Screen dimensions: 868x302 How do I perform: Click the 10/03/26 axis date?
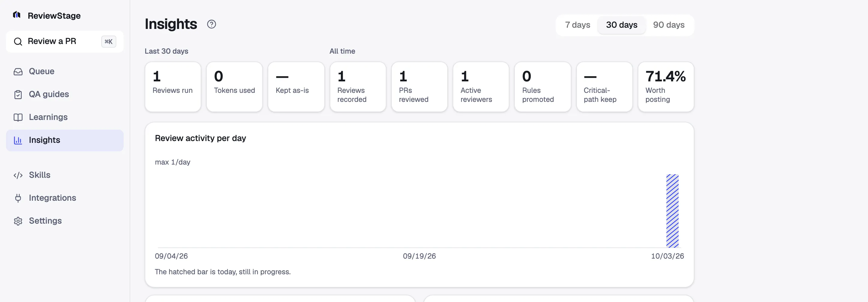[x=668, y=256]
